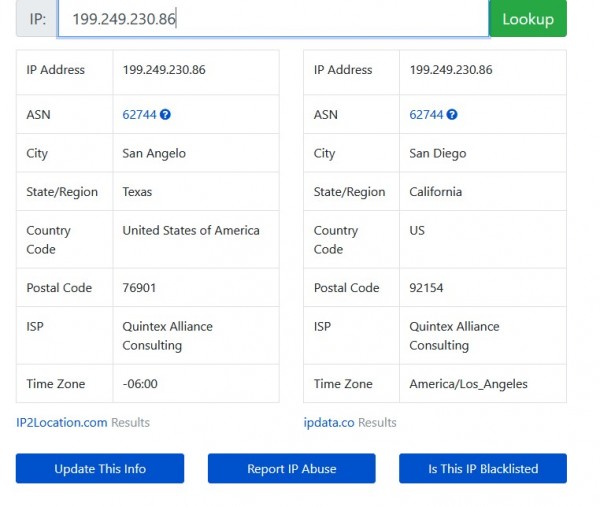Open ASN 62744 link in ipdata.co table

coord(426,114)
